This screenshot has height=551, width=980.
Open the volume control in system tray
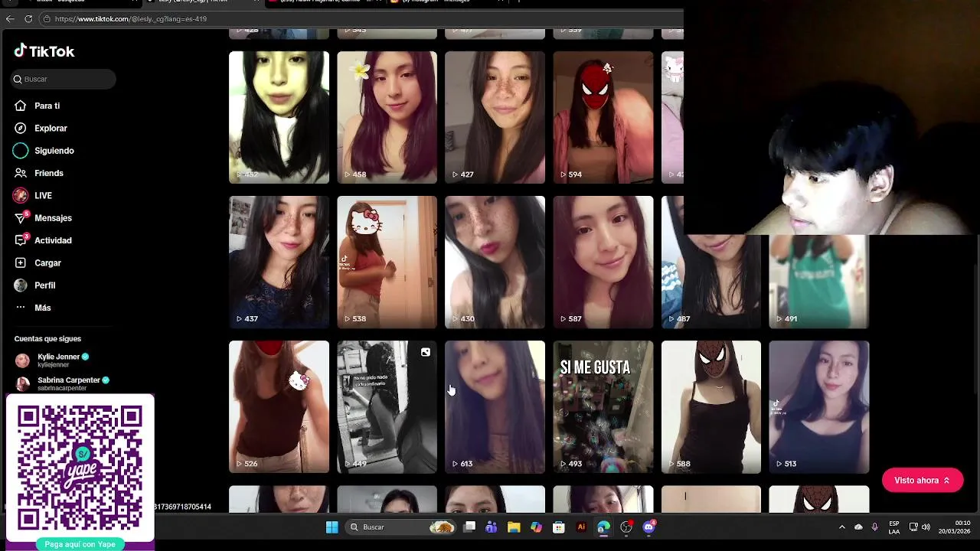coord(926,527)
